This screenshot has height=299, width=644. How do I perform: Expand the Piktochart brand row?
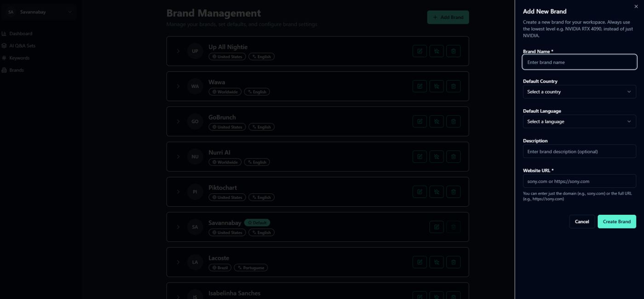coord(178,192)
